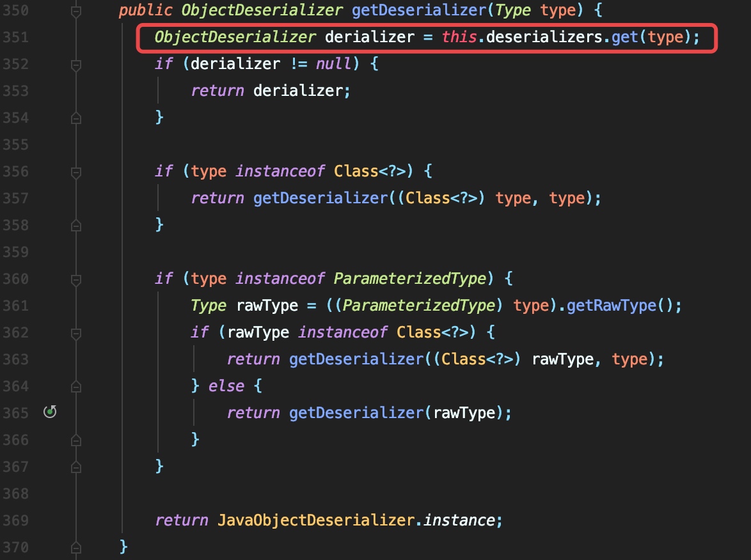Viewport: 751px width, 560px height.
Task: Click the 'get' method call on line 351
Action: click(625, 37)
